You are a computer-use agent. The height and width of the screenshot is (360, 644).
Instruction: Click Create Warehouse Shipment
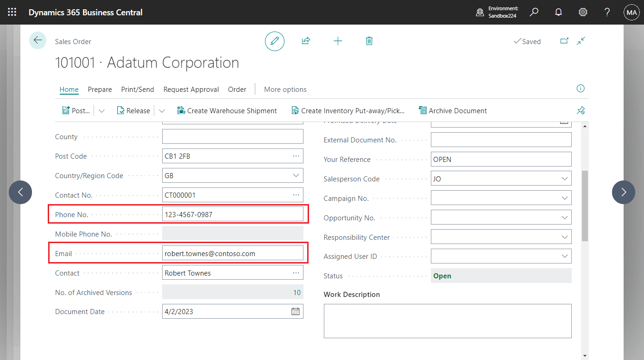(227, 110)
